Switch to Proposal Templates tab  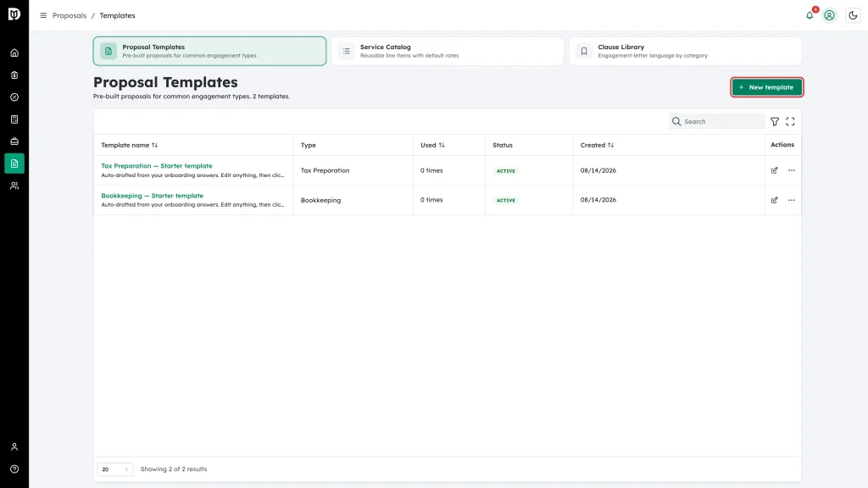[x=210, y=51]
